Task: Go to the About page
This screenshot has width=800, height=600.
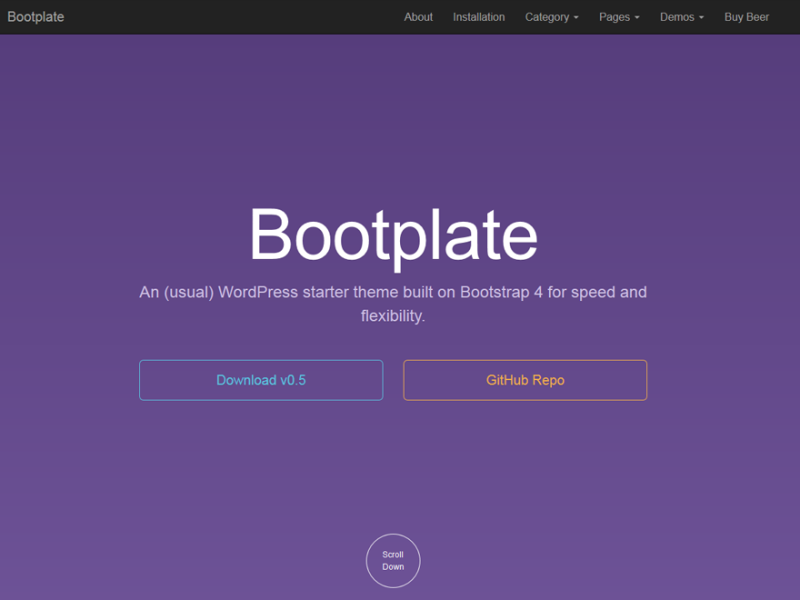Action: click(418, 17)
